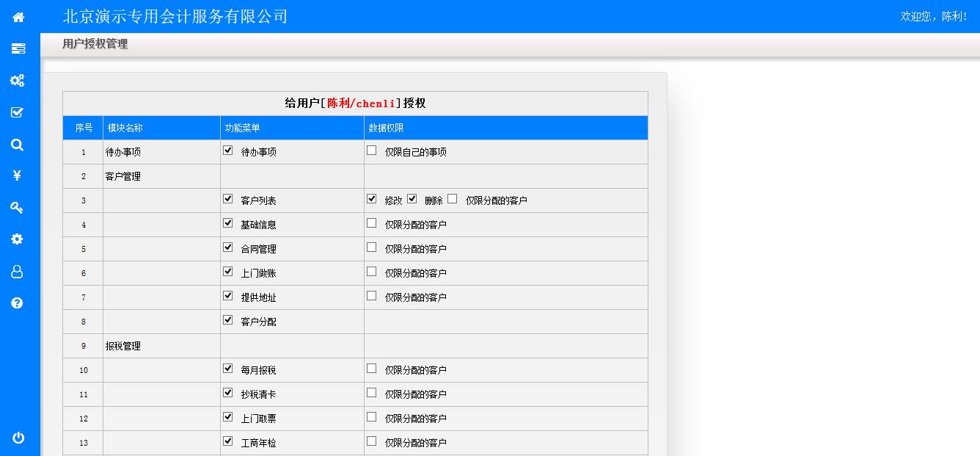
Task: Uncheck the 基础信息 checkbox
Action: [x=228, y=223]
